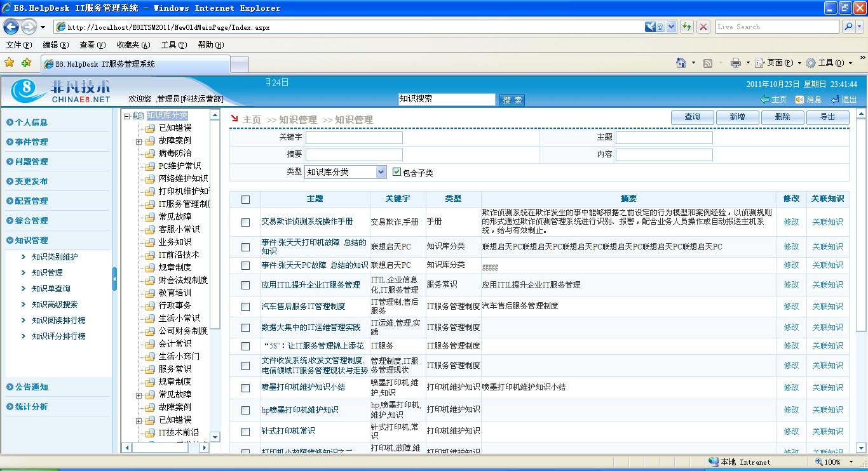This screenshot has width=868, height=471.
Task: Click the 新增 button to add knowledge
Action: coord(737,117)
